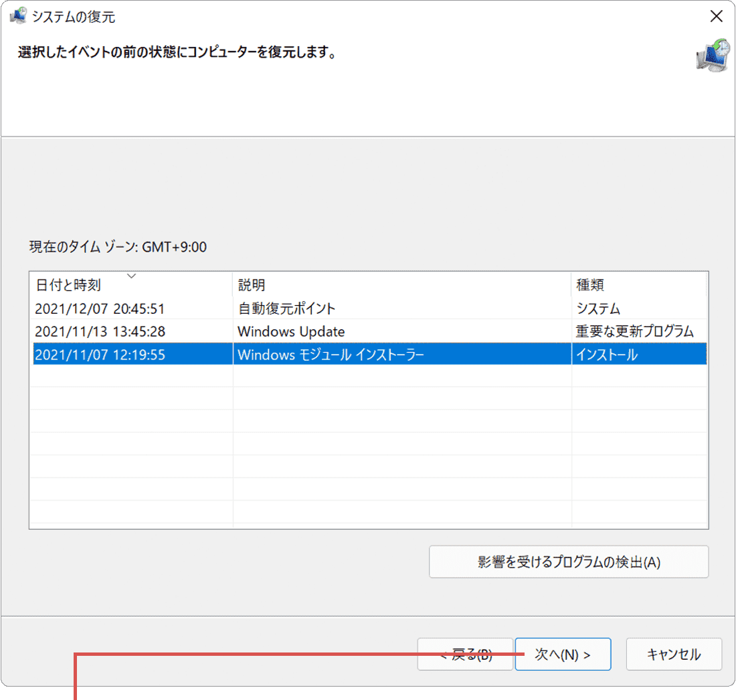Select the 2021/11/07 12:19:55 date cell
Image resolution: width=736 pixels, height=700 pixels.
[x=100, y=355]
